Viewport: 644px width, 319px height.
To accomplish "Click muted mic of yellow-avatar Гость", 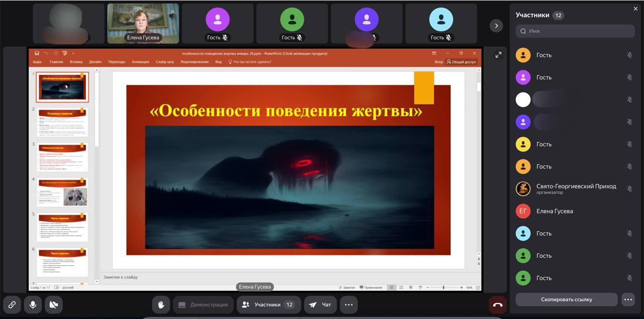I will pyautogui.click(x=629, y=144).
